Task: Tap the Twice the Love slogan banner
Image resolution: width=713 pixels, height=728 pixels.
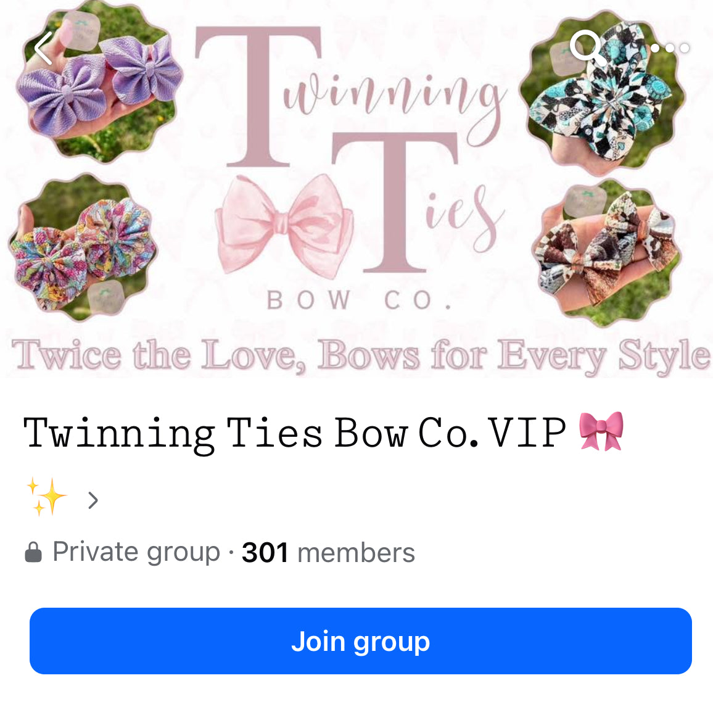Action: tap(360, 355)
